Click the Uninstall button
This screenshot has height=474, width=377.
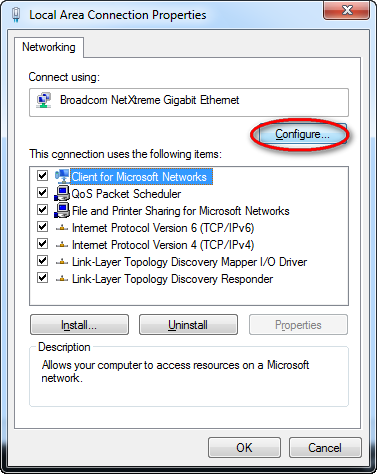coord(188,325)
